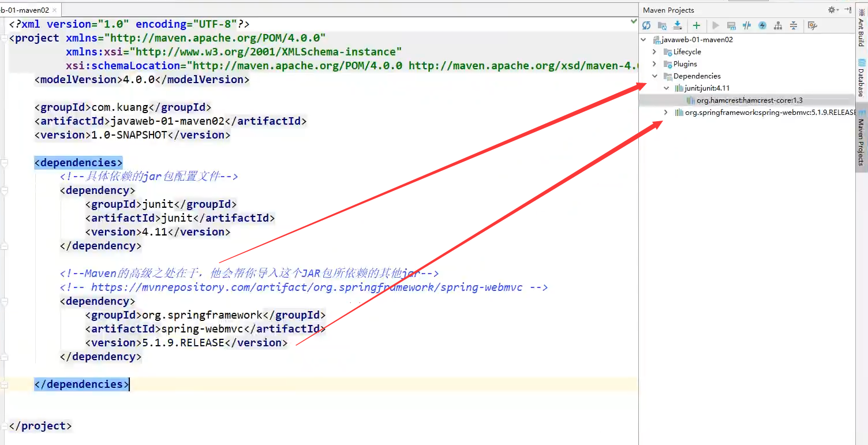Expand the spring-webmvc dependency node
The height and width of the screenshot is (445, 868).
pyautogui.click(x=666, y=113)
